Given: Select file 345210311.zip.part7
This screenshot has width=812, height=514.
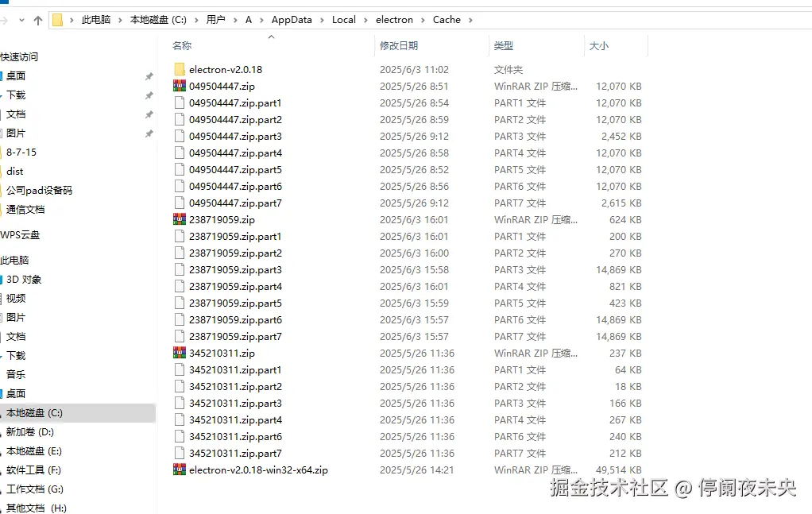Looking at the screenshot, I should [x=235, y=454].
